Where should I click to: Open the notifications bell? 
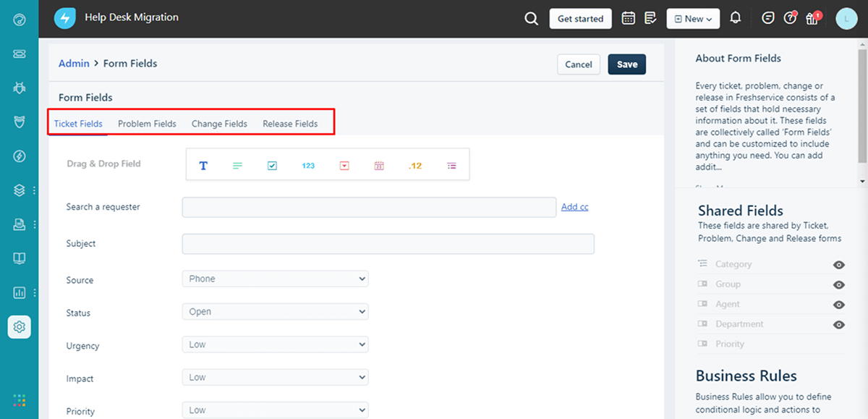point(735,18)
